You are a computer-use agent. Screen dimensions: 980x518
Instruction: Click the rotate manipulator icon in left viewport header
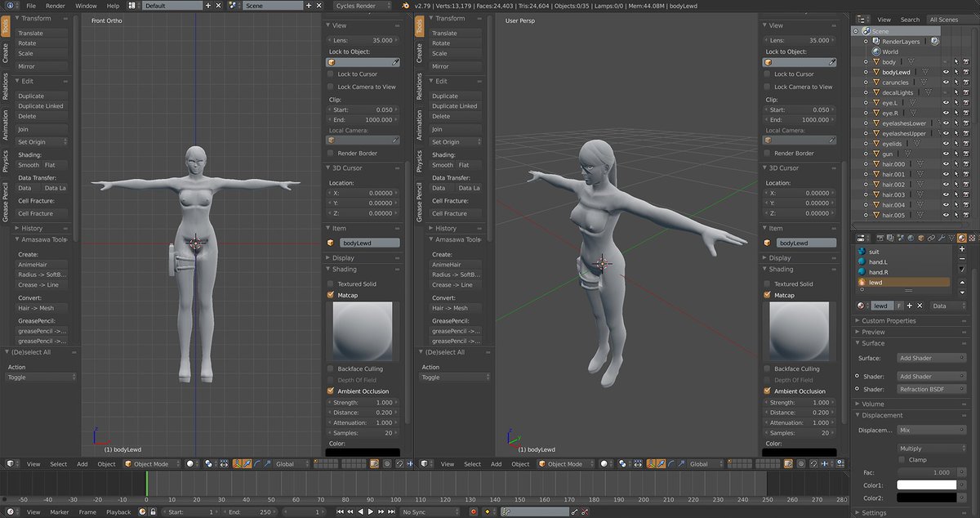257,464
